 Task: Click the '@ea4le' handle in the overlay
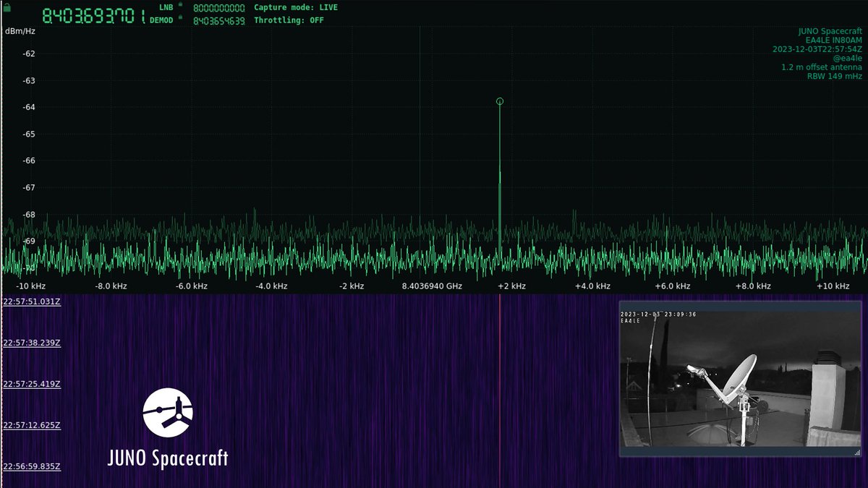tap(849, 58)
